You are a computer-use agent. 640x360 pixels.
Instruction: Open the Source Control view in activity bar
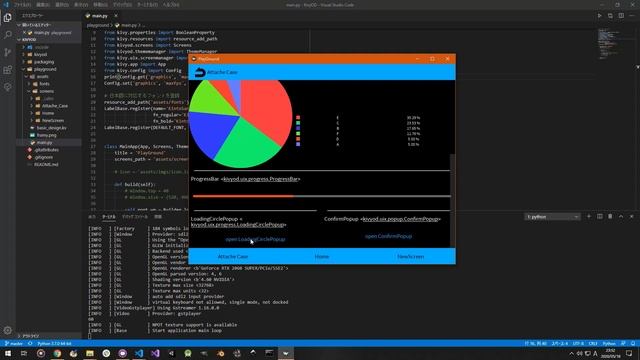8,52
